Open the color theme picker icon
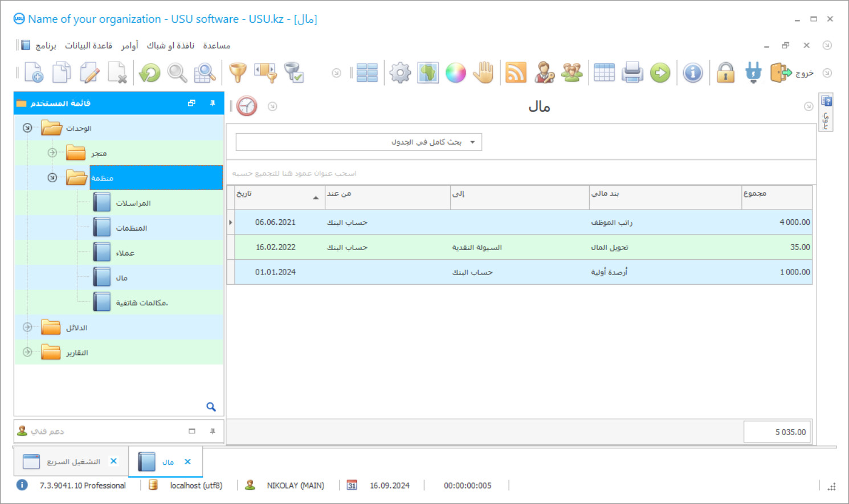Image resolution: width=849 pixels, height=504 pixels. point(455,72)
